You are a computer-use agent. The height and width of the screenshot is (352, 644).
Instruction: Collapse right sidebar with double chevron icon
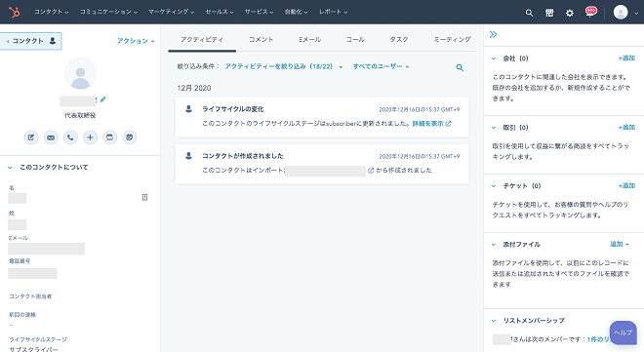(x=494, y=34)
